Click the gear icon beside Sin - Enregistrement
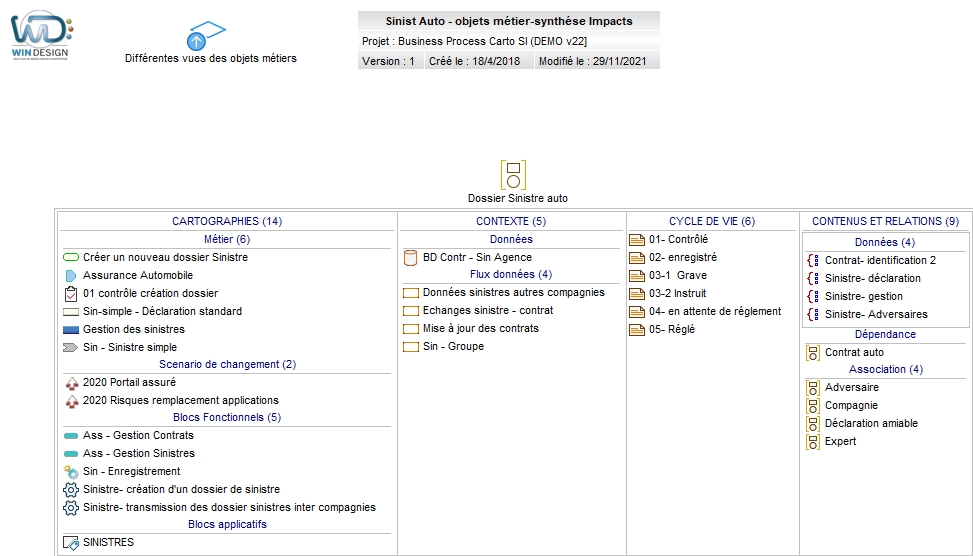This screenshot has width=973, height=556. [71, 472]
